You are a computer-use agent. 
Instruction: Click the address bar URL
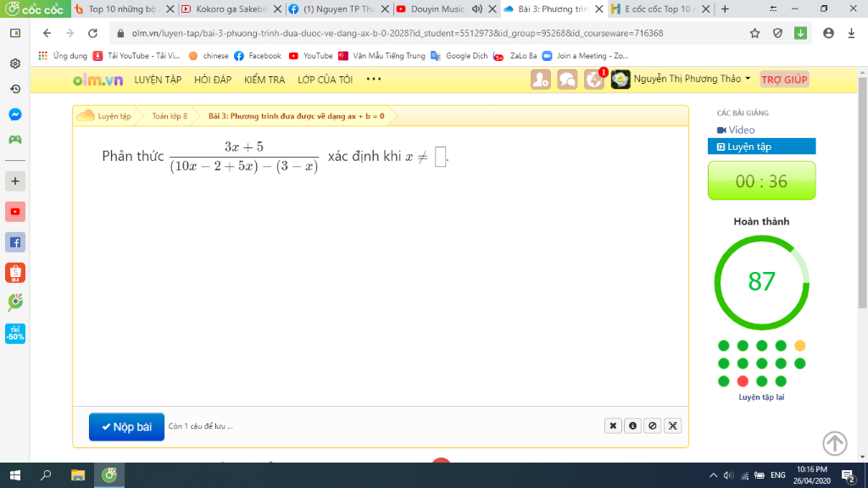click(397, 33)
